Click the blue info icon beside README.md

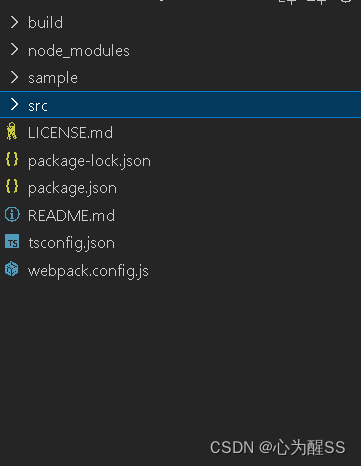[x=12, y=214]
